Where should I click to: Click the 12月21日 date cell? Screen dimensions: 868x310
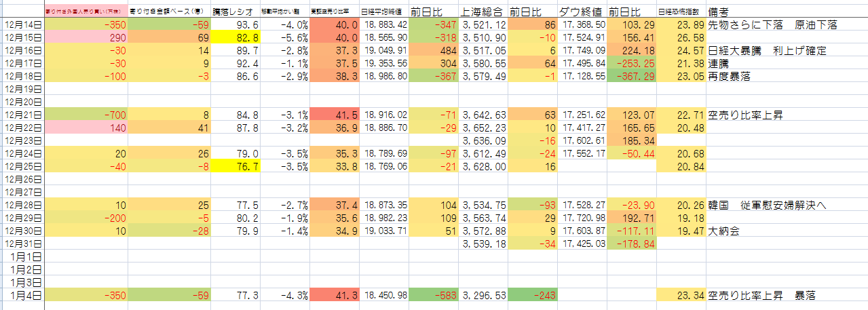pos(23,115)
